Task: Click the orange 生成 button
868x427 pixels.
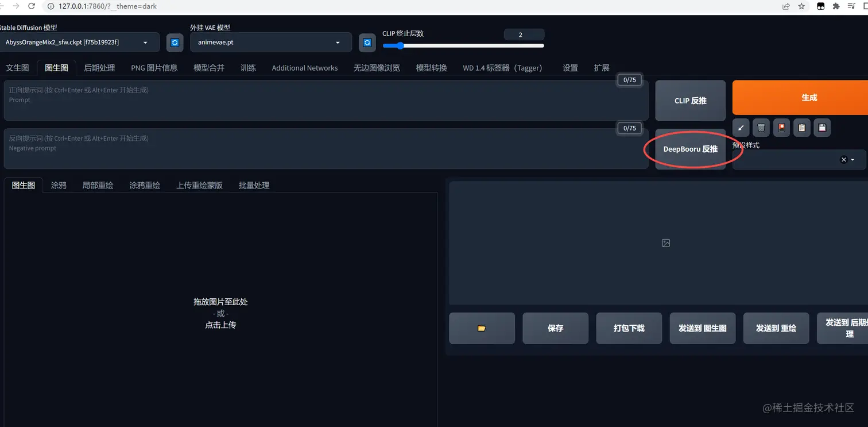Action: [800, 98]
